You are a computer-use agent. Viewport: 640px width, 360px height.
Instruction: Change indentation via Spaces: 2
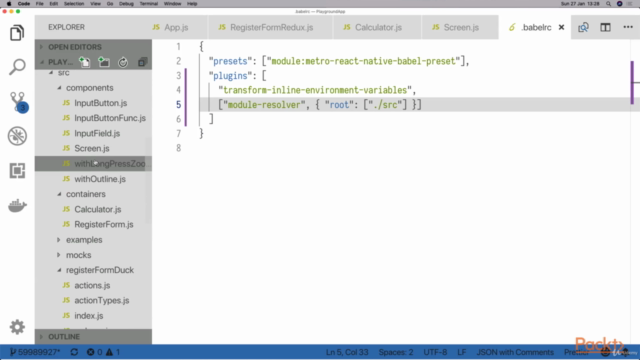pos(396,352)
